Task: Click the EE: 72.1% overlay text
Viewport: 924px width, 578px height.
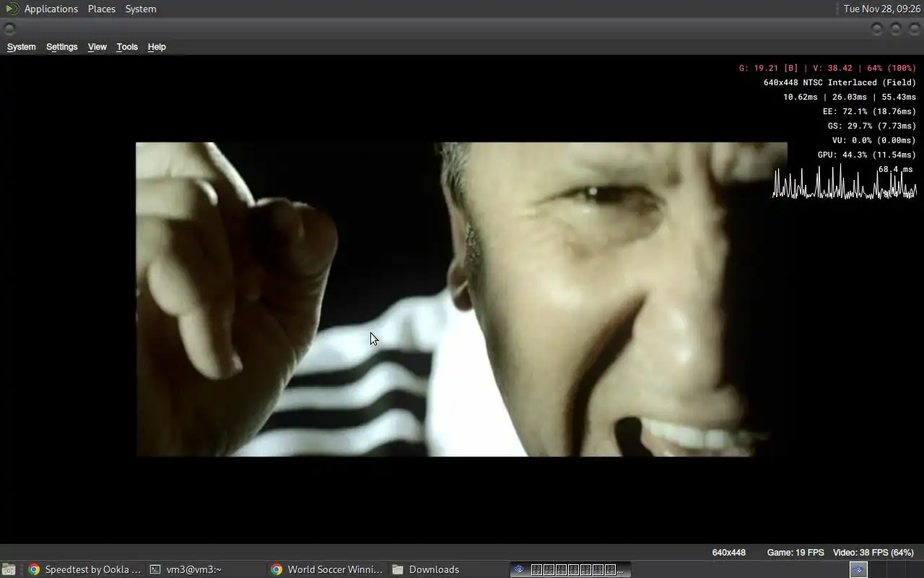Action: (x=869, y=111)
